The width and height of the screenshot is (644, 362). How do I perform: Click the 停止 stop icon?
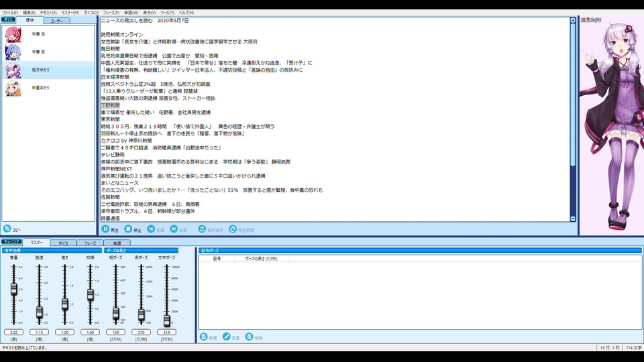(x=128, y=229)
